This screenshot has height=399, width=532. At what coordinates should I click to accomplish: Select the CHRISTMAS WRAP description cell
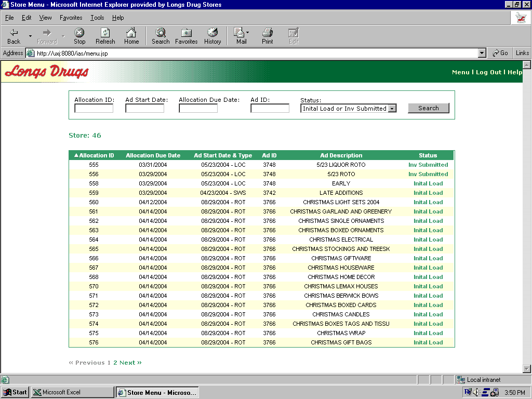[341, 333]
